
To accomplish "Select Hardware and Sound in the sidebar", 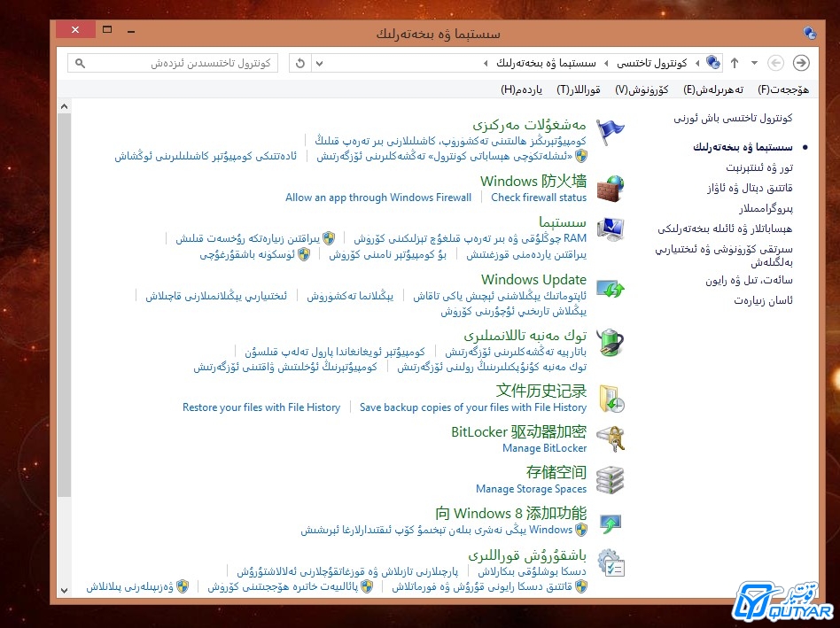I will 750,188.
